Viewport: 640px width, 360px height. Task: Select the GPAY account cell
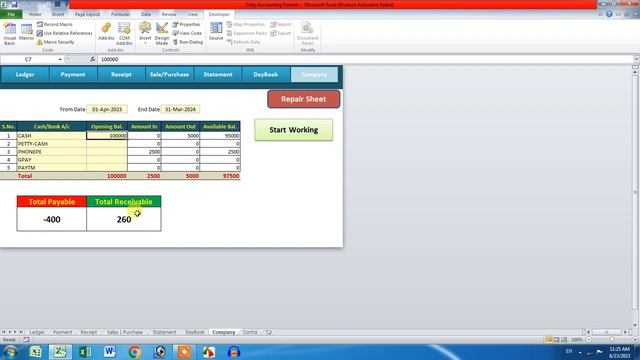[51, 160]
